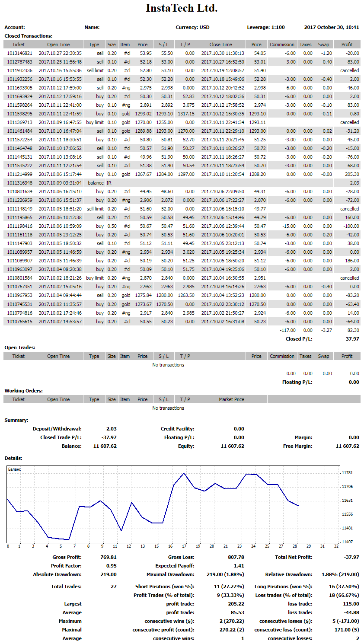This screenshot has width=364, height=644.
Task: Click the 'Deposit/Withdrawal:' label
Action: coord(57,429)
